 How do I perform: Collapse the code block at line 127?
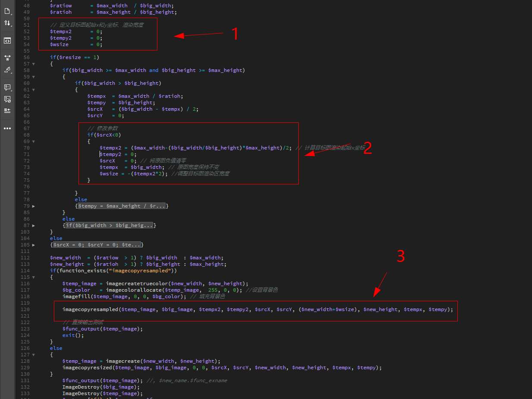coord(34,355)
